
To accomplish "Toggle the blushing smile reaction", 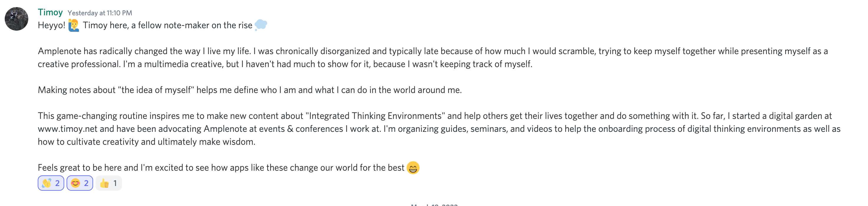I will pyautogui.click(x=80, y=183).
